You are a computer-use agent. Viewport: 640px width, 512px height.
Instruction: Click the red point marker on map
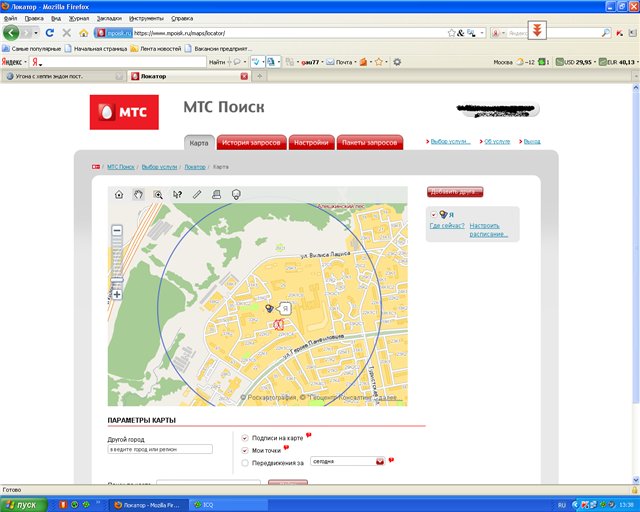click(278, 325)
